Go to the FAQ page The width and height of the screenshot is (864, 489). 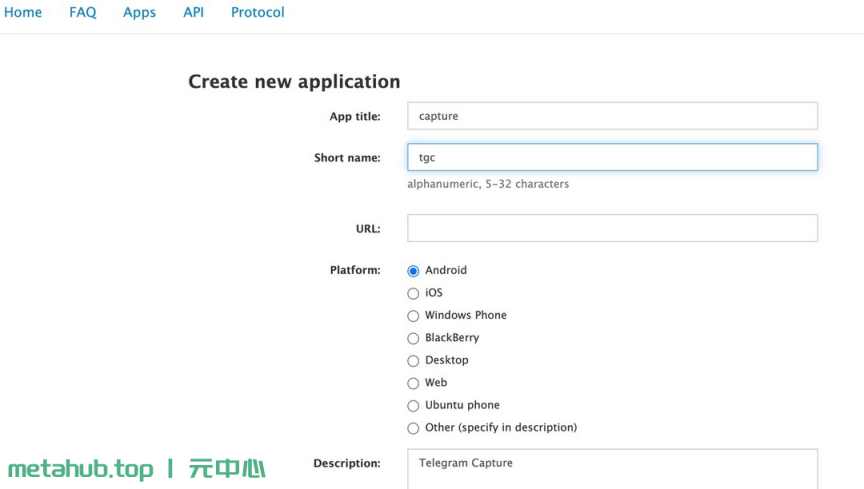[x=83, y=12]
